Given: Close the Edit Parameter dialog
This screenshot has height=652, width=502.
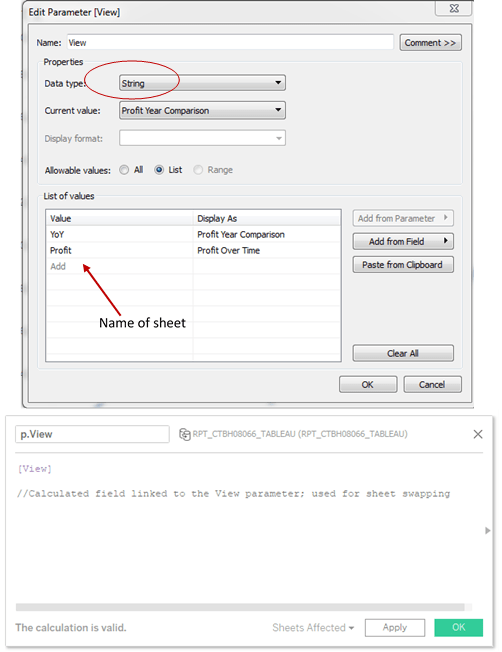Looking at the screenshot, I should 454,8.
